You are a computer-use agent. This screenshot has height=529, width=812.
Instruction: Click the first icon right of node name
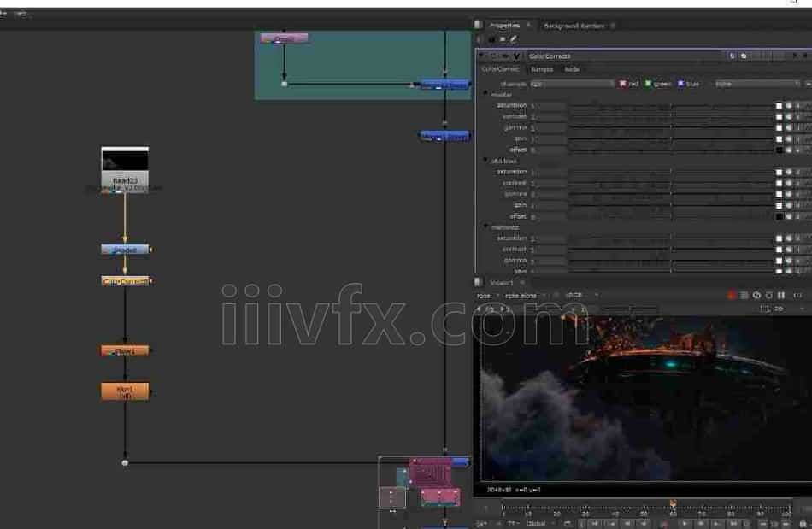[732, 56]
